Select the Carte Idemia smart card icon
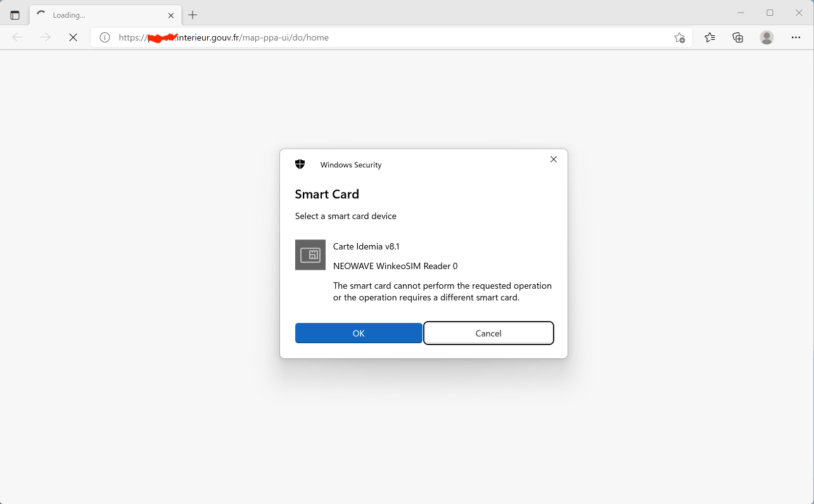This screenshot has height=504, width=814. tap(310, 255)
